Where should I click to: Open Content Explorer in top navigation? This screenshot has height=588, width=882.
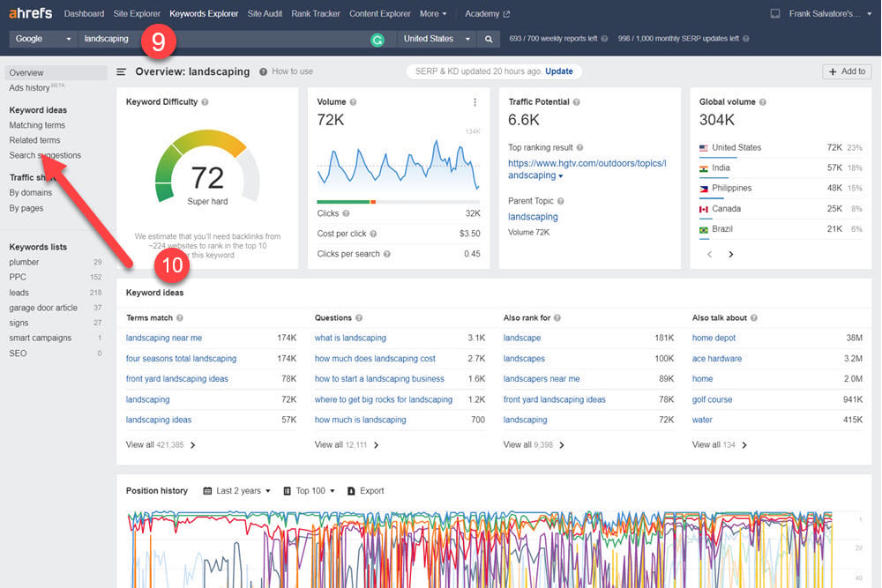tap(379, 13)
